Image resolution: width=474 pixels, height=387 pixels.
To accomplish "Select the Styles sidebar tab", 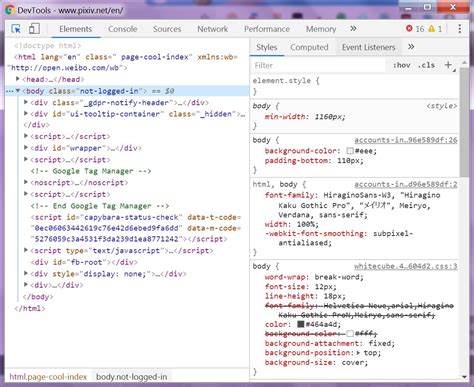I will click(267, 47).
